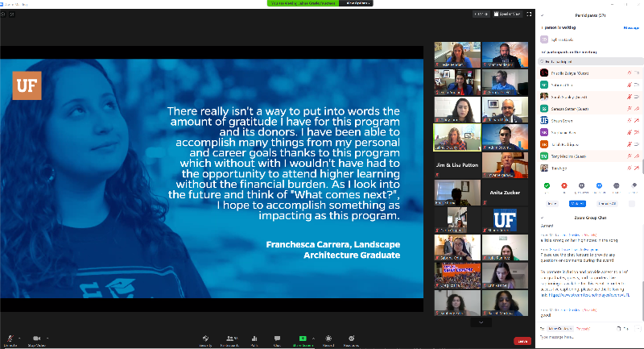Select the UF logo video tile
This screenshot has width=644, height=349.
(x=505, y=220)
